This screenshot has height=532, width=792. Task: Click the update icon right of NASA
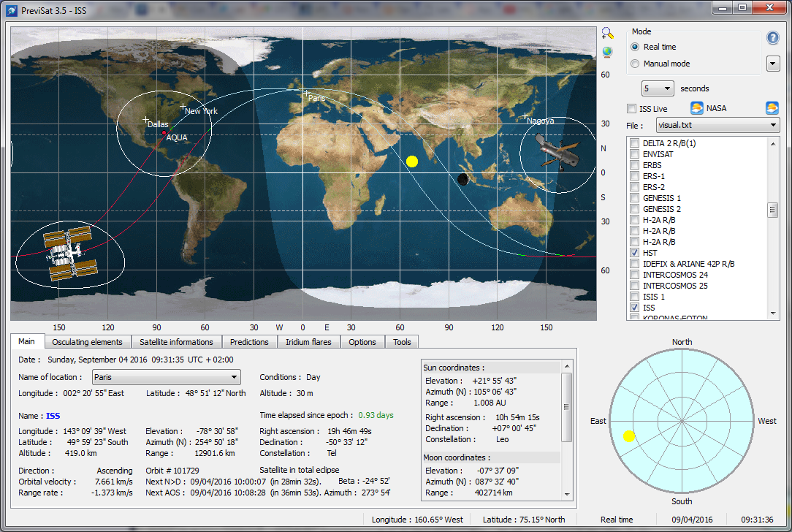772,108
